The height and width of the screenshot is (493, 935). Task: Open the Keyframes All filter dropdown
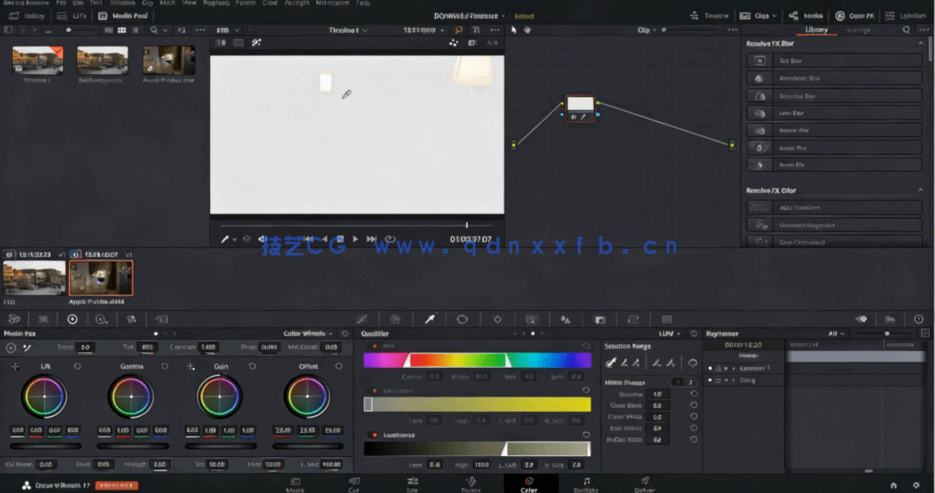(836, 334)
